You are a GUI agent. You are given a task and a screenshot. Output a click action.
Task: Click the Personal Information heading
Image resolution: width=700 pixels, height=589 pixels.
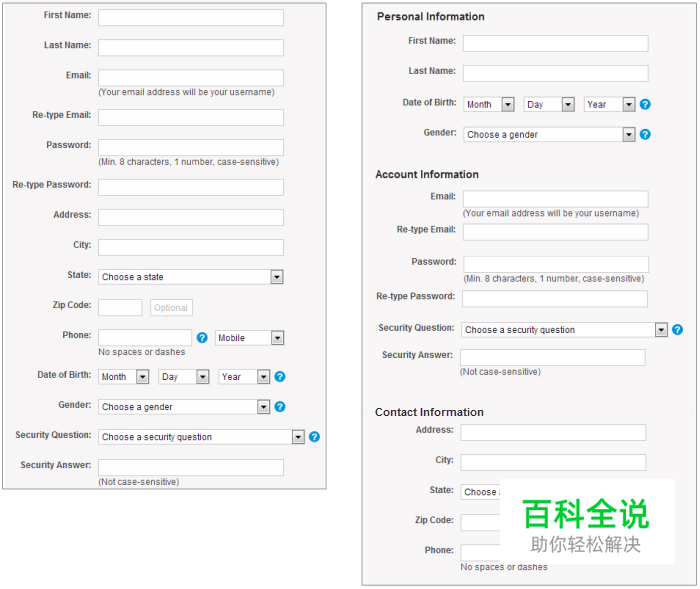(x=430, y=17)
